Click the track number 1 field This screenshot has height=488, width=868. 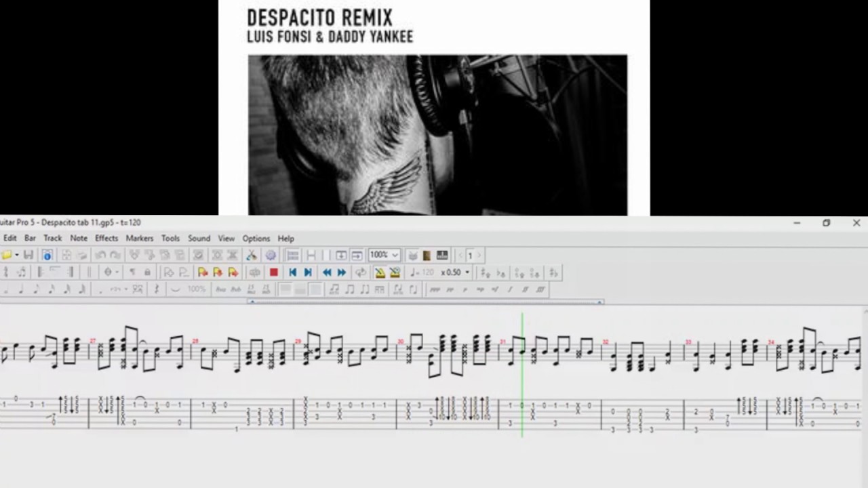pyautogui.click(x=470, y=255)
